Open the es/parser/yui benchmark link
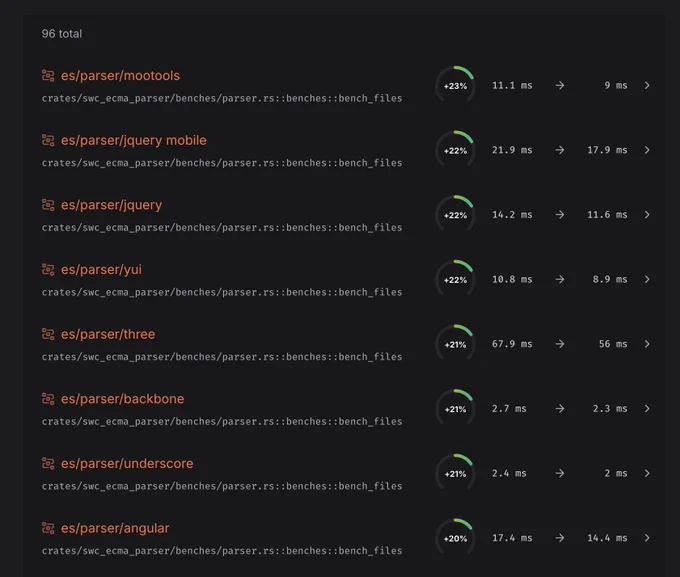Image resolution: width=680 pixels, height=577 pixels. click(101, 270)
